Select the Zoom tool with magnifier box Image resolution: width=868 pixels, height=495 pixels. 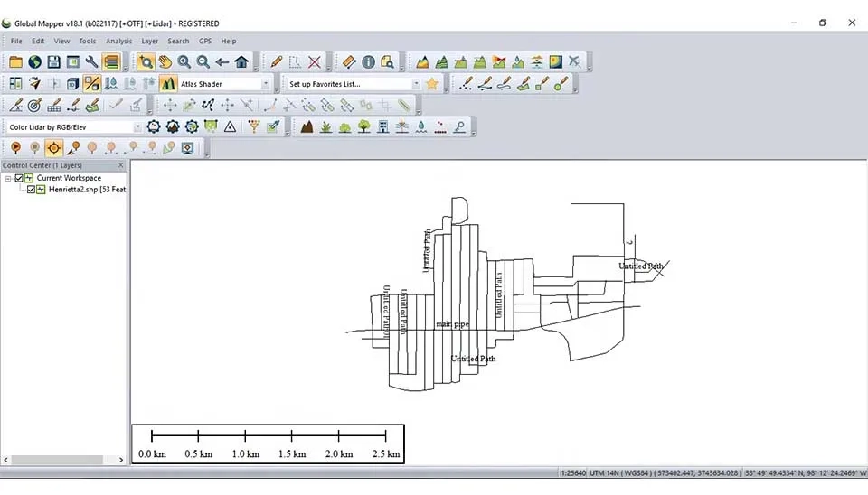point(146,62)
